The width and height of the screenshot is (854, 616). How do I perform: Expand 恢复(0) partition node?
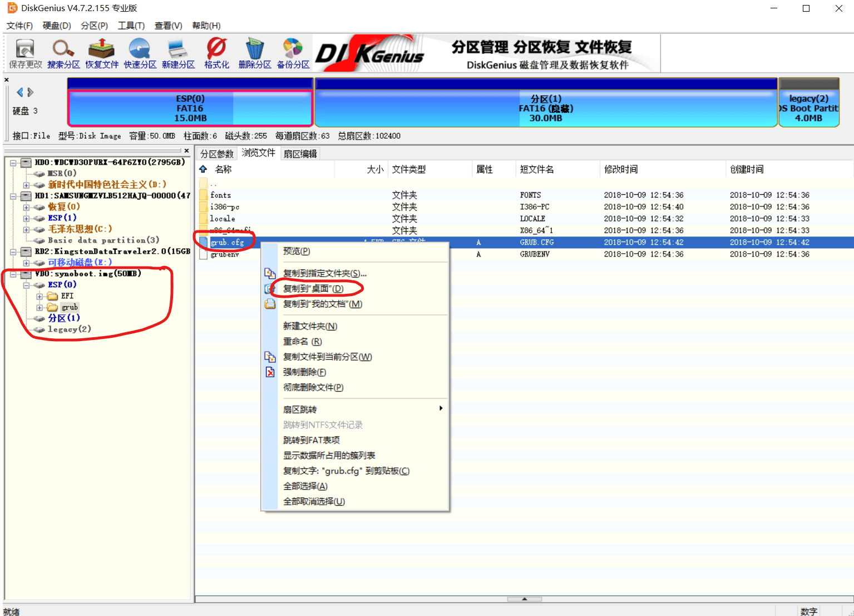[26, 207]
